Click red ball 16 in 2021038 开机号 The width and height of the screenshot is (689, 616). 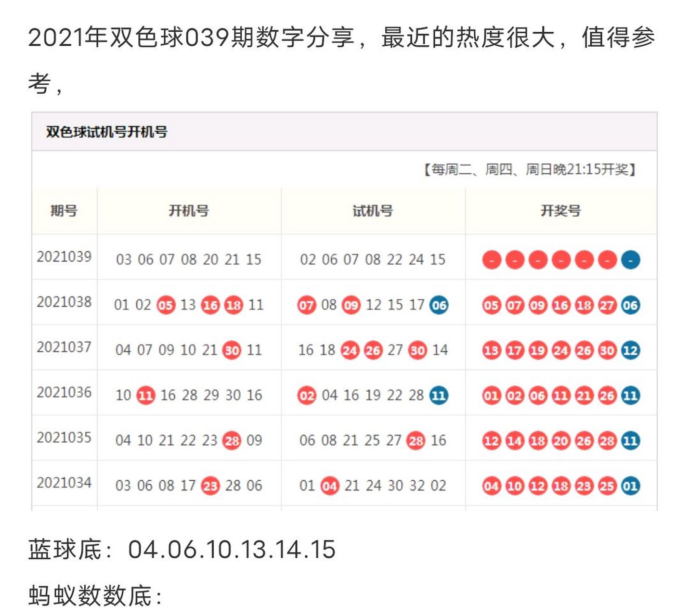point(210,305)
